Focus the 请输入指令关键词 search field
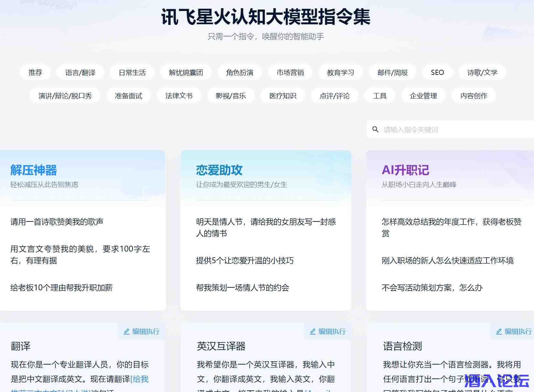The height and width of the screenshot is (392, 534). point(450,129)
